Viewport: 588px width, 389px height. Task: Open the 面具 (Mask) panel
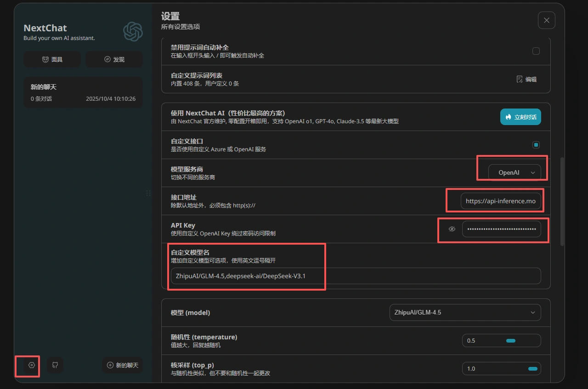coord(52,59)
